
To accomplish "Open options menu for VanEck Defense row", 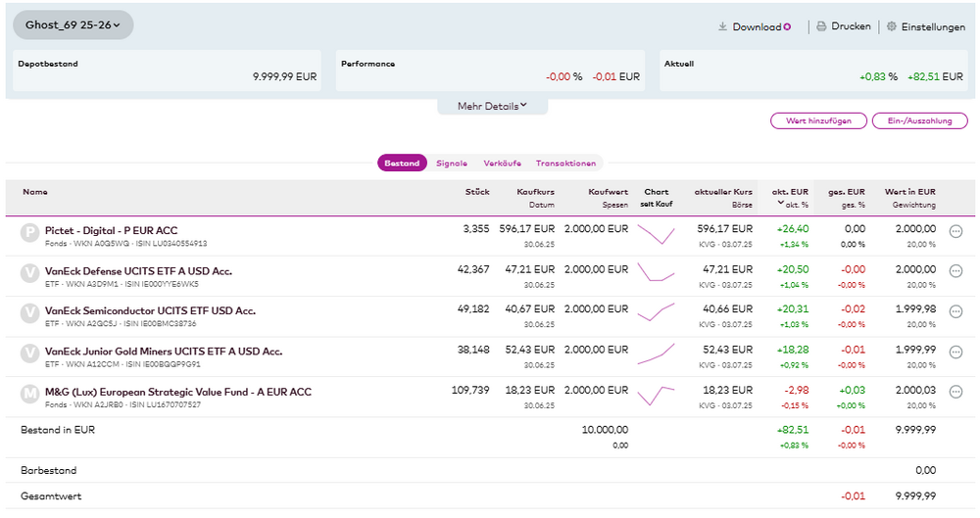I will [956, 271].
